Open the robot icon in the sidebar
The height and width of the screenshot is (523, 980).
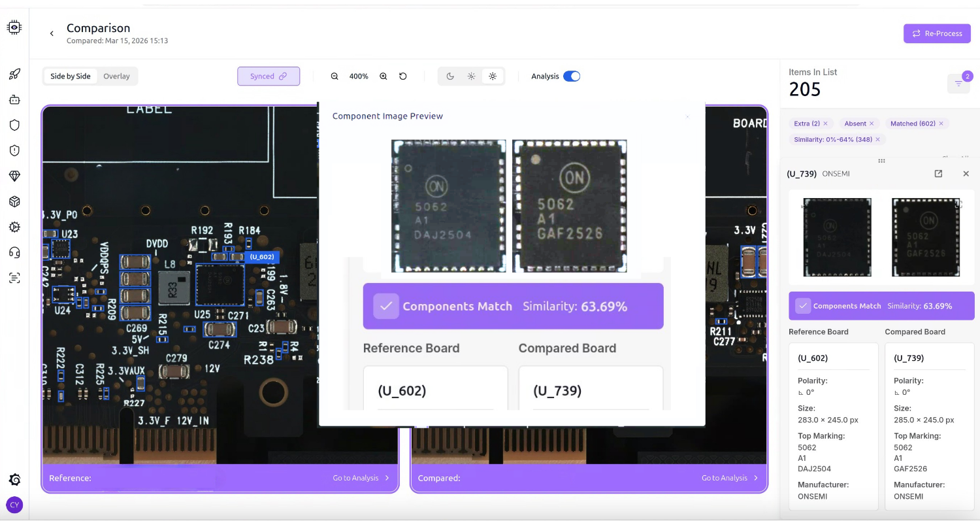coord(14,100)
